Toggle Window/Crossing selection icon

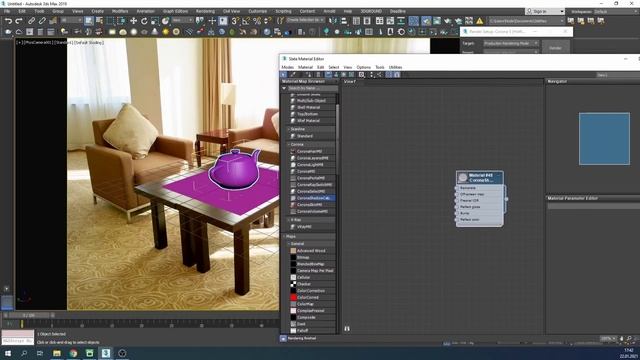(x=121, y=21)
